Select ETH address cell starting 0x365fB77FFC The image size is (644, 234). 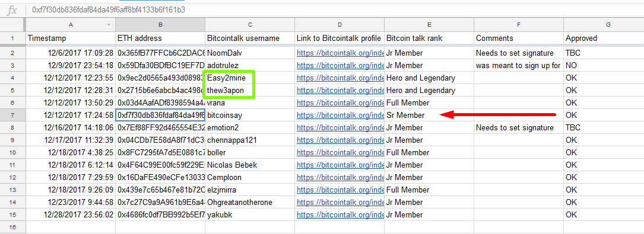click(160, 53)
